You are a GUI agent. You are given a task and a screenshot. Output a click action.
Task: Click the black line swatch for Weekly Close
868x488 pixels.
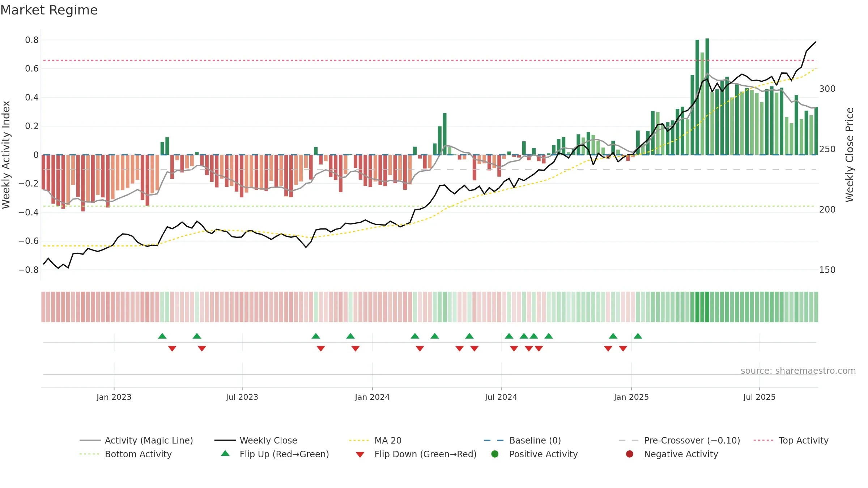(225, 440)
